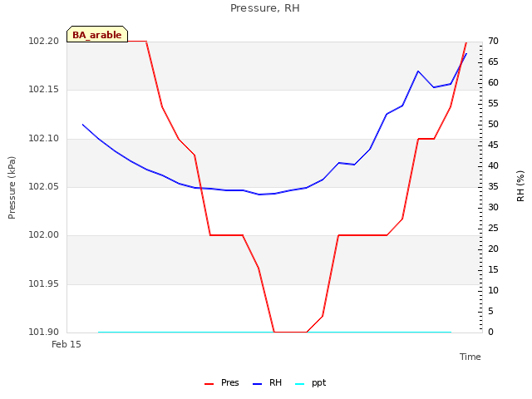The image size is (532, 399).
Task: Click the blue RH line's starting point
Action: [83, 125]
